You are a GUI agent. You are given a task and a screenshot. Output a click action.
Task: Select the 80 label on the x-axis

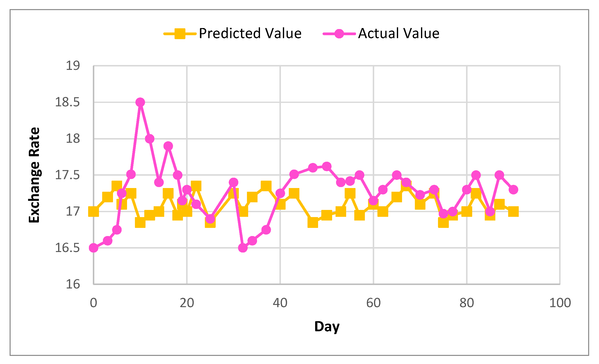pos(467,303)
